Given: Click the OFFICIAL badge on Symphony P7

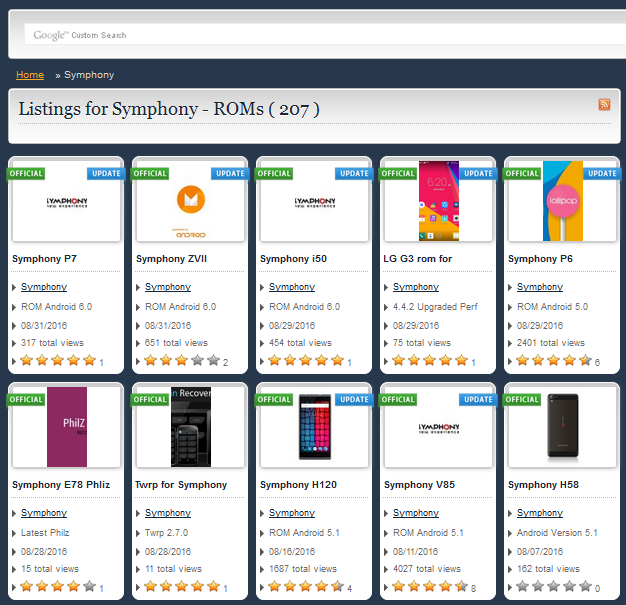Looking at the screenshot, I should [x=26, y=173].
